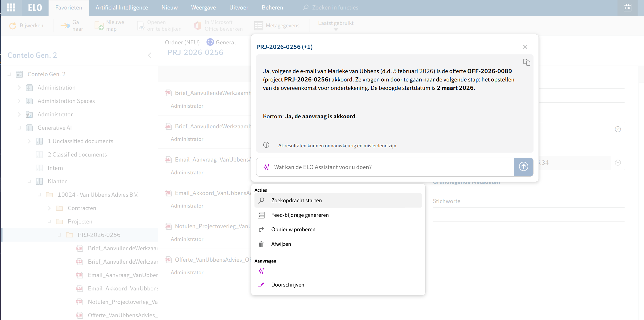The image size is (644, 320).
Task: Choose Doorschrijven request
Action: [x=338, y=285]
